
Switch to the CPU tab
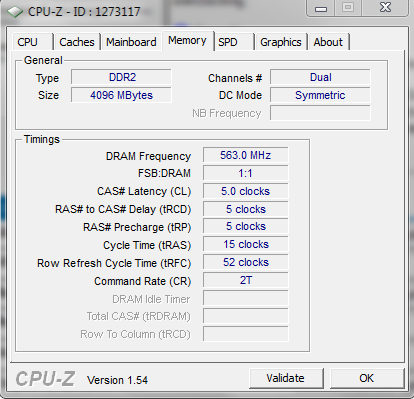tap(32, 42)
